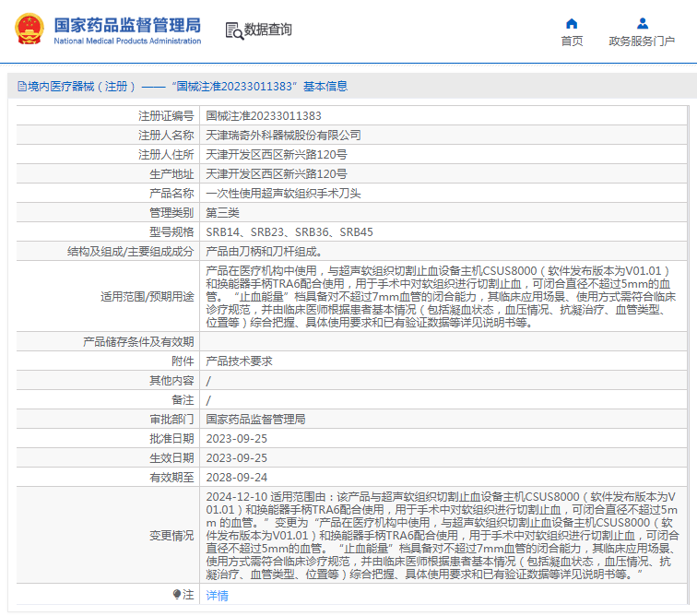Click 审批部门 value 国家药品监督管理局
The image size is (697, 616).
pos(255,419)
